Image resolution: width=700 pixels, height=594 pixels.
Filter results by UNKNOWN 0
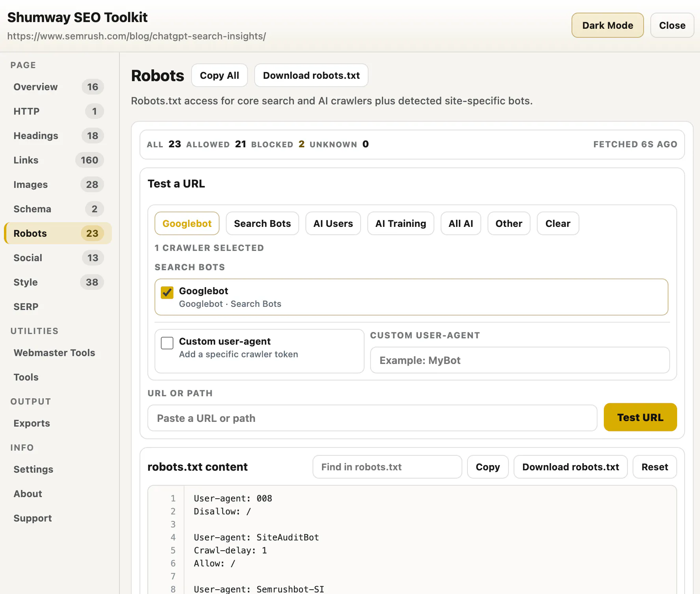pyautogui.click(x=339, y=144)
